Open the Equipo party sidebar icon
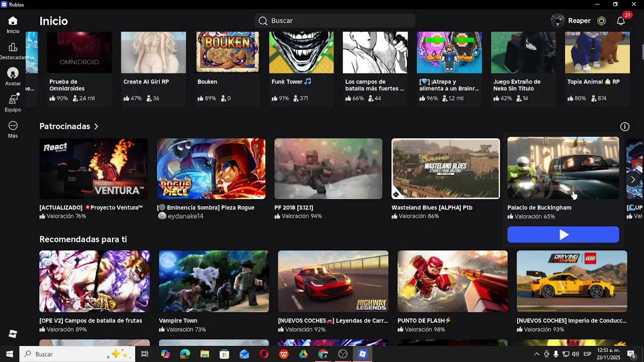 point(13,100)
